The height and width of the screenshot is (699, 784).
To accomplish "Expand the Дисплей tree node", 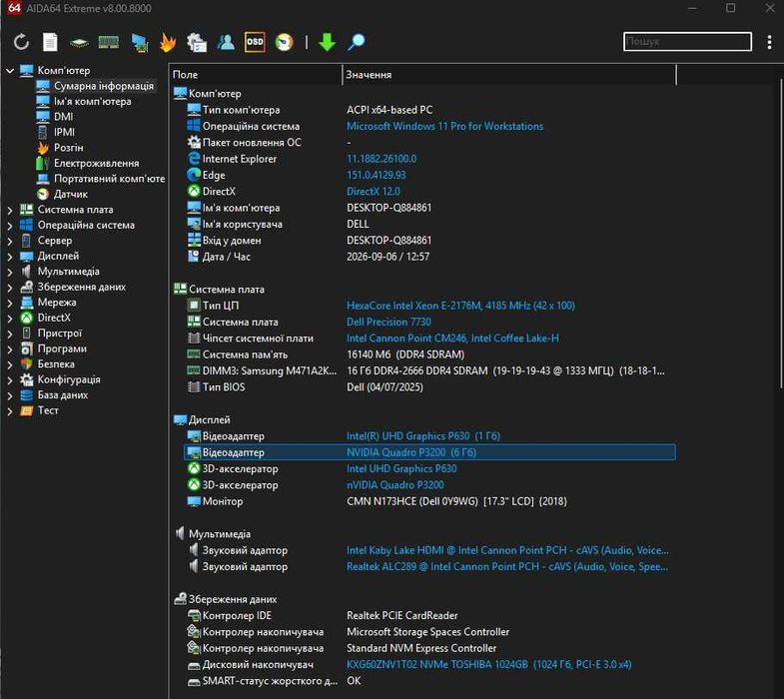I will pos(10,257).
